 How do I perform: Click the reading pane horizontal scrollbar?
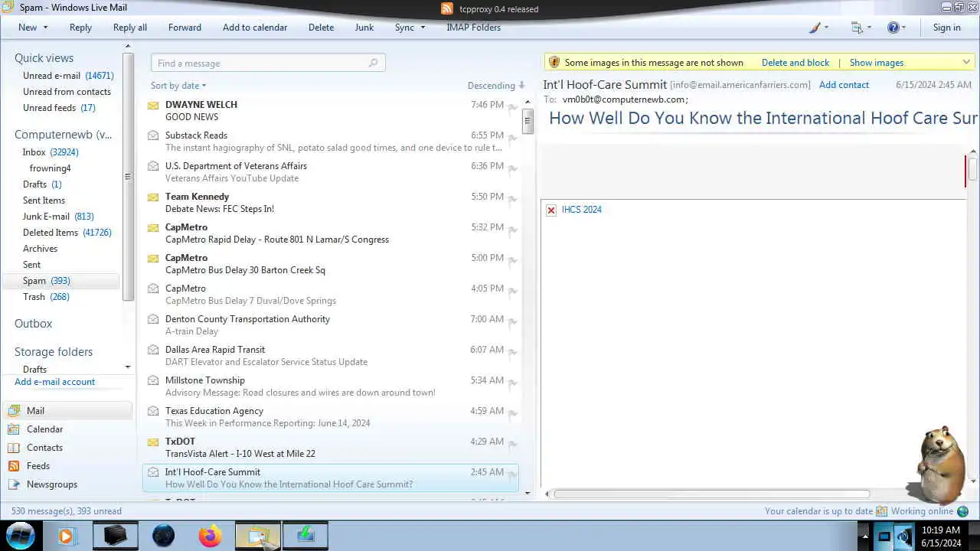[x=711, y=494]
